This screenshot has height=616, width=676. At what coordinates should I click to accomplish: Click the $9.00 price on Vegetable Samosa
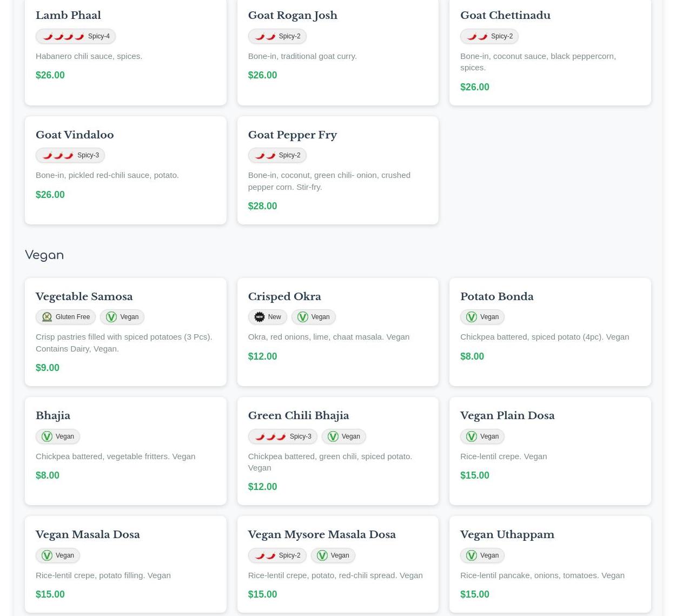[x=48, y=368]
